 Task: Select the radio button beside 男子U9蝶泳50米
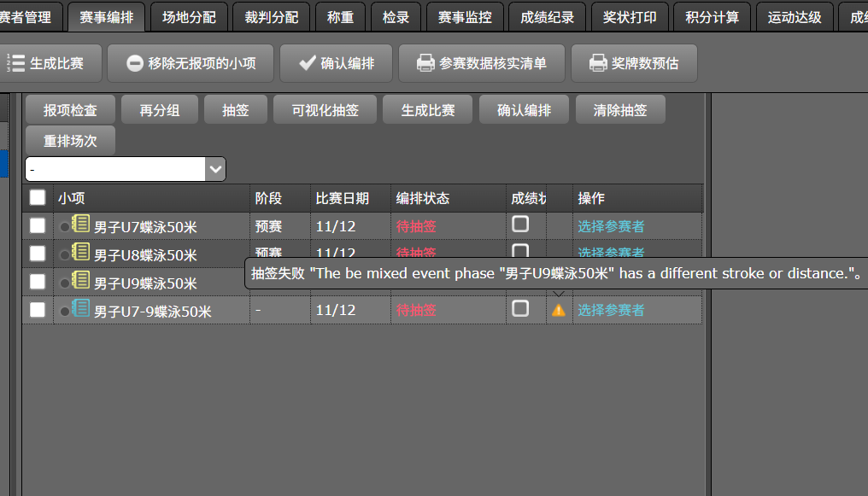click(64, 282)
